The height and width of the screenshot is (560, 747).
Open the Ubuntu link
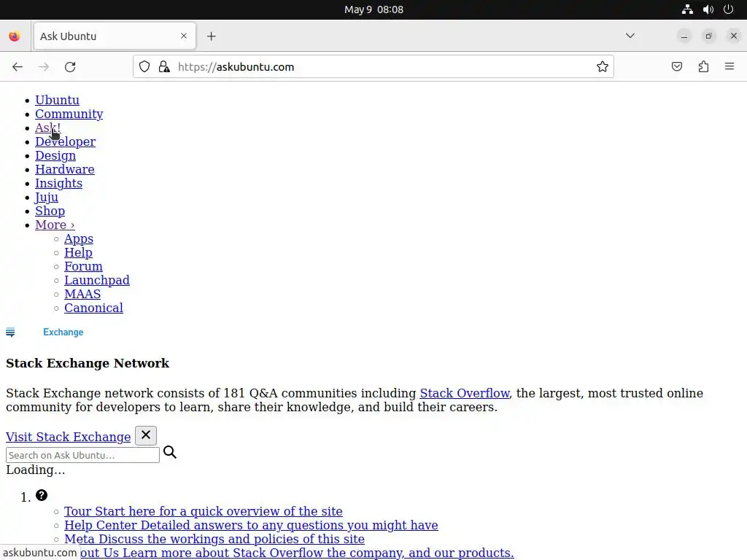pos(57,100)
